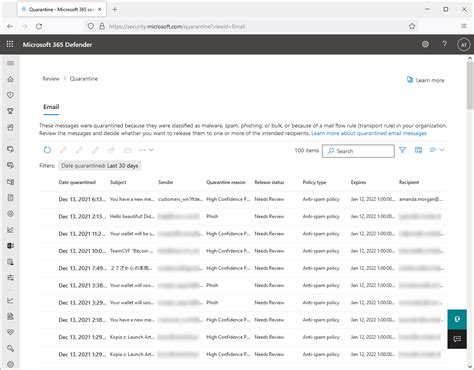Screen dimensions: 474x370
Task: Open the sliders icon in the sidebar
Action: pos(11,277)
